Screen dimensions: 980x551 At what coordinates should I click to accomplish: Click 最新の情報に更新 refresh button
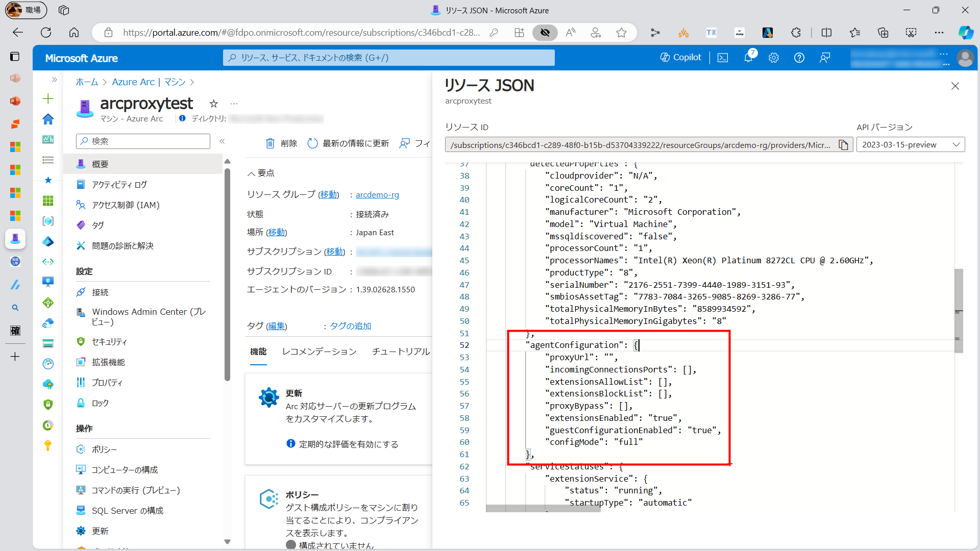(348, 143)
